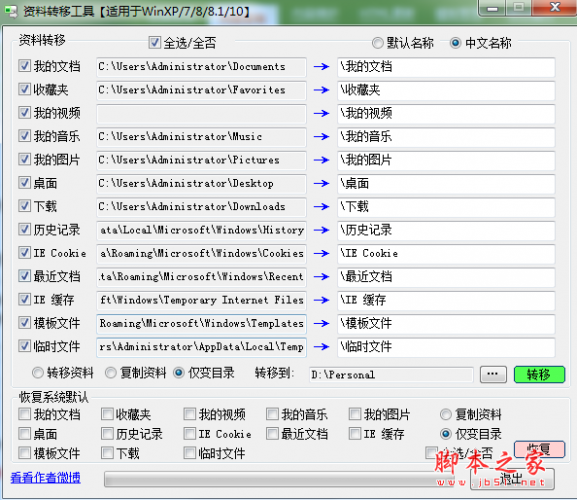Uncheck IE 缓存 in the transfer list
The image size is (577, 500).
[x=24, y=299]
